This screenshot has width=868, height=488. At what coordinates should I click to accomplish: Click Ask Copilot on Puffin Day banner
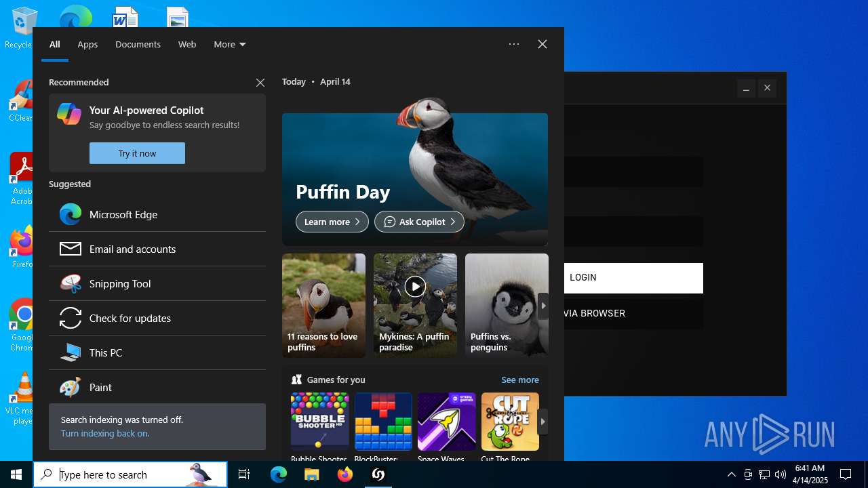click(419, 222)
